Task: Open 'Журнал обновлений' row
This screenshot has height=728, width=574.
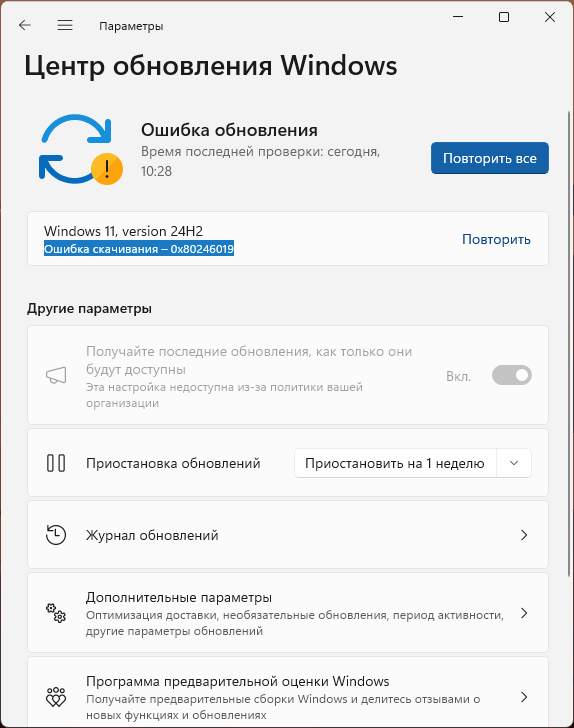Action: pyautogui.click(x=288, y=535)
